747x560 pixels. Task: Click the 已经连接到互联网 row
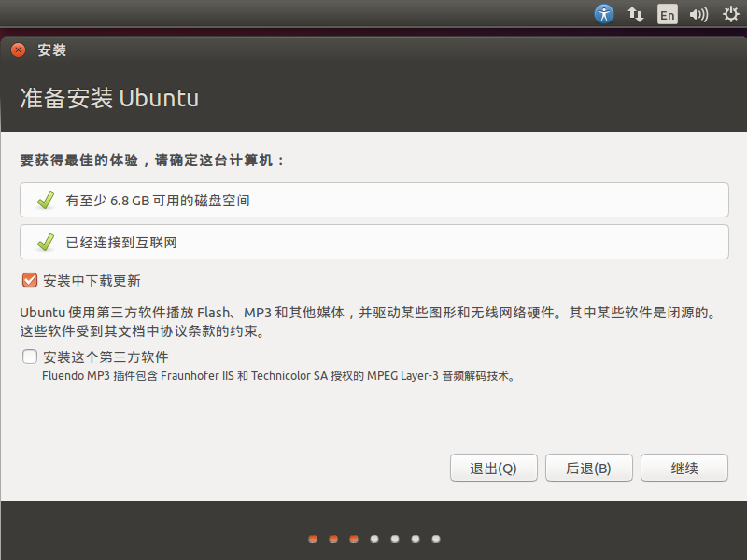tap(374, 242)
